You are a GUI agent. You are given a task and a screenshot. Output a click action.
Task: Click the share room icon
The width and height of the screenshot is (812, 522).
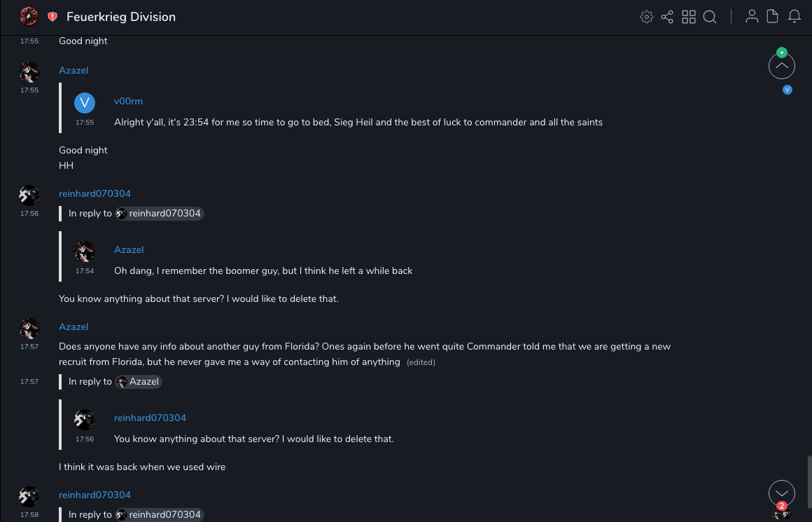(x=667, y=17)
